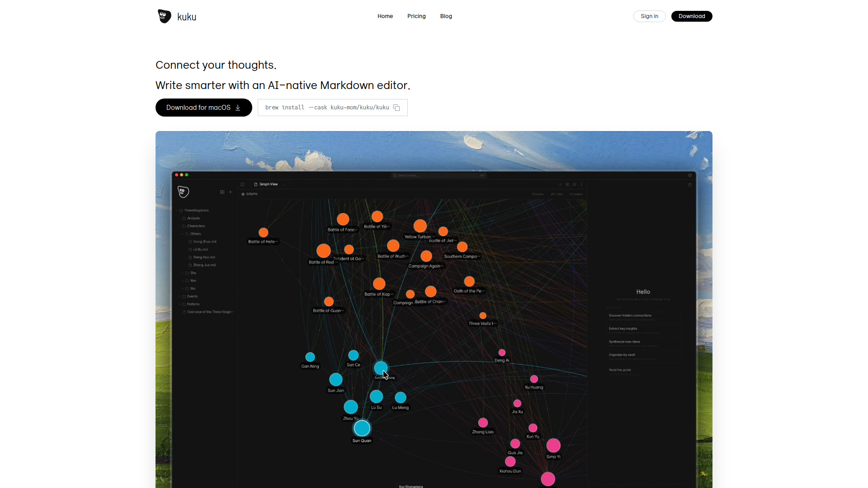Viewport: 868px width, 488px height.
Task: Click the trash icon in chat panel
Action: [x=690, y=184]
